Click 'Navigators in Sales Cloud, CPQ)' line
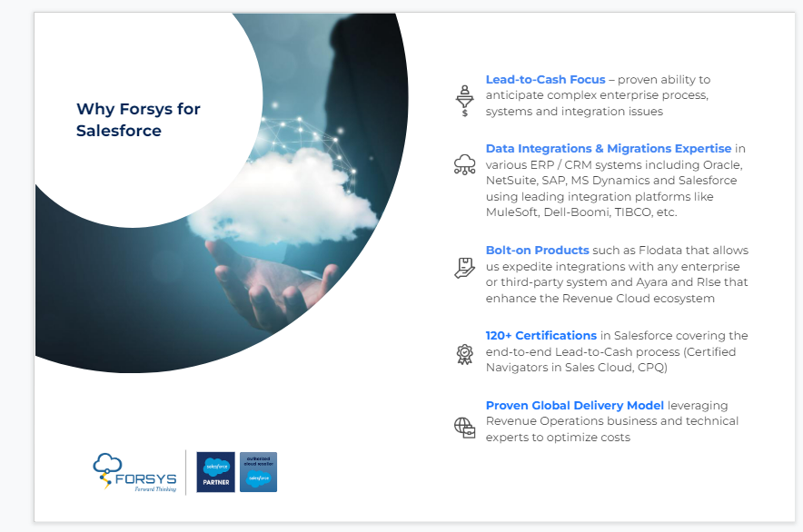 576,367
